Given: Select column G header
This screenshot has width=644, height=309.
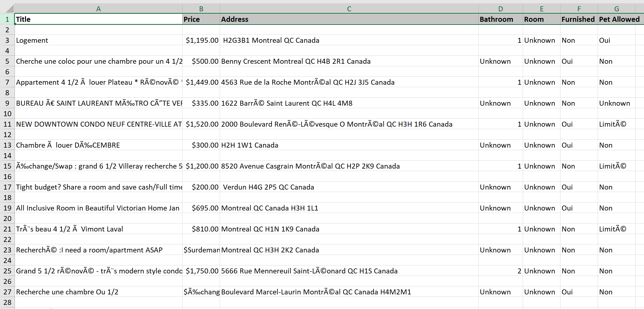Looking at the screenshot, I should 616,9.
